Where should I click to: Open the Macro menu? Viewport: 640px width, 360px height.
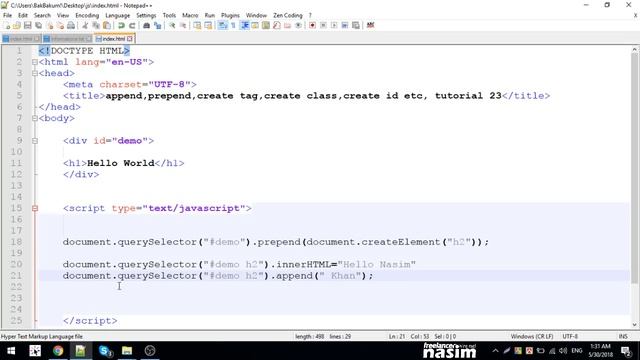190,15
